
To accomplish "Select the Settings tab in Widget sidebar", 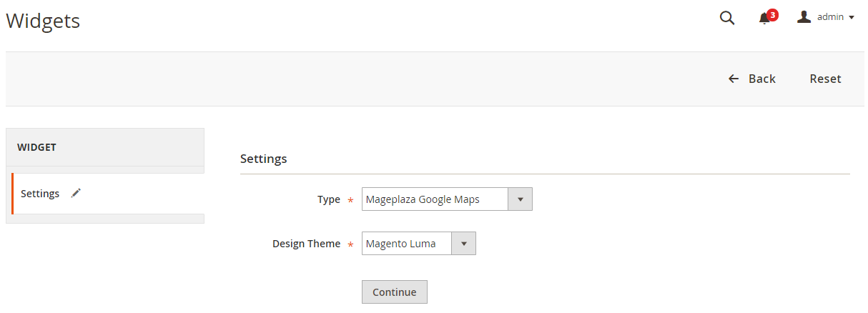I will (x=40, y=194).
